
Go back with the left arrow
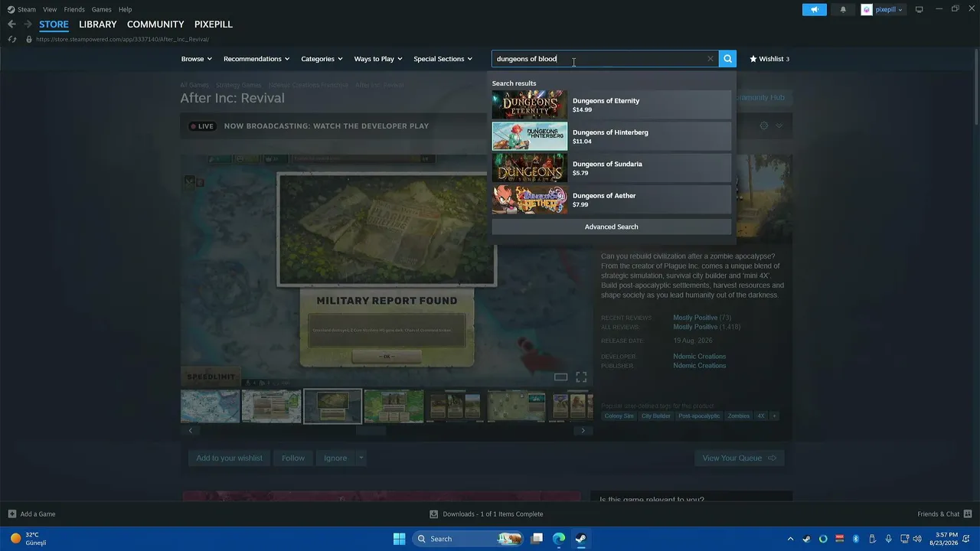point(11,24)
